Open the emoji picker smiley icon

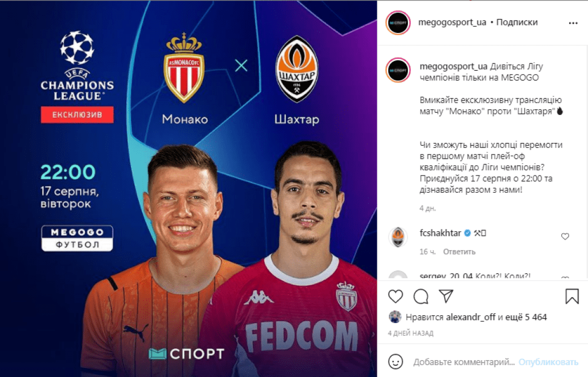click(395, 362)
